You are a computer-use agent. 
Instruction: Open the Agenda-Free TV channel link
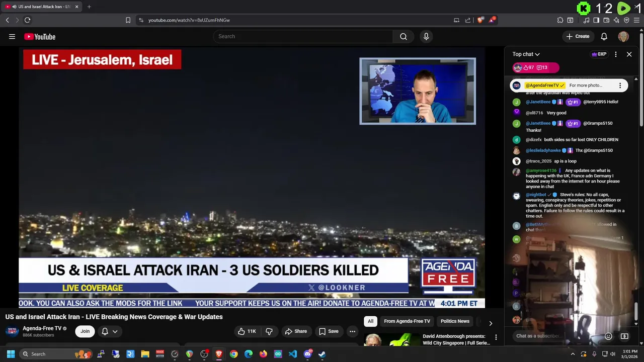[x=42, y=328]
